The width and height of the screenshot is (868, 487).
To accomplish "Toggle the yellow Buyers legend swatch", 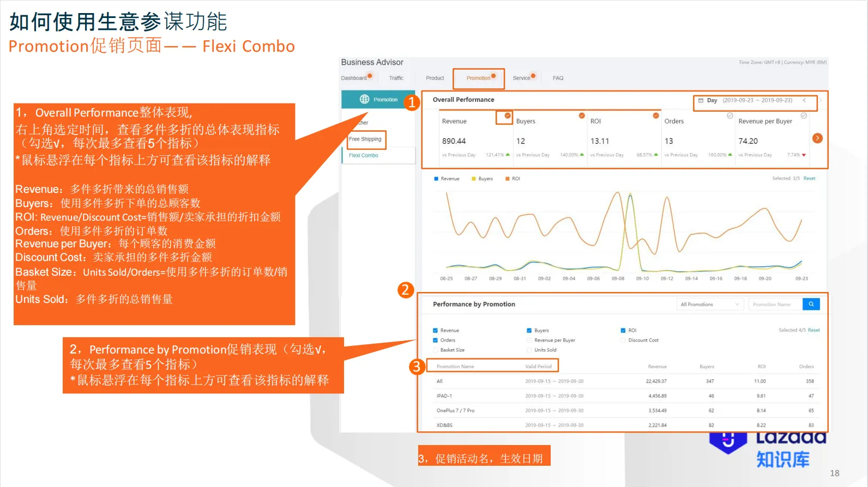I will [474, 179].
